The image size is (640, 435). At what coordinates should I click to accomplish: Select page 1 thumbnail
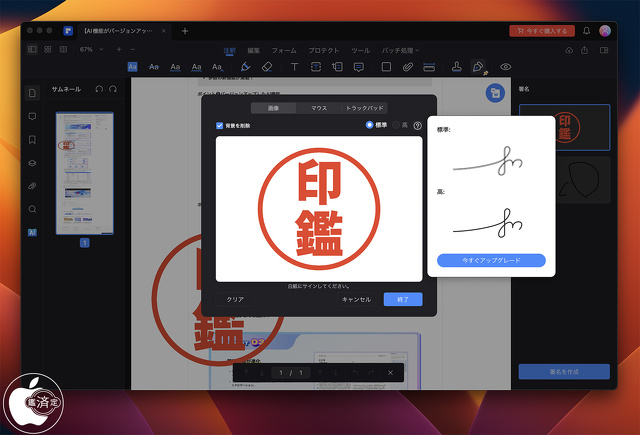84,173
